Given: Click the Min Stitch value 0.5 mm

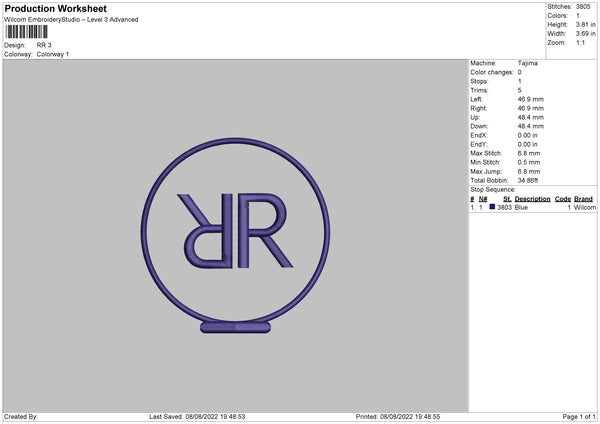Looking at the screenshot, I should coord(529,162).
